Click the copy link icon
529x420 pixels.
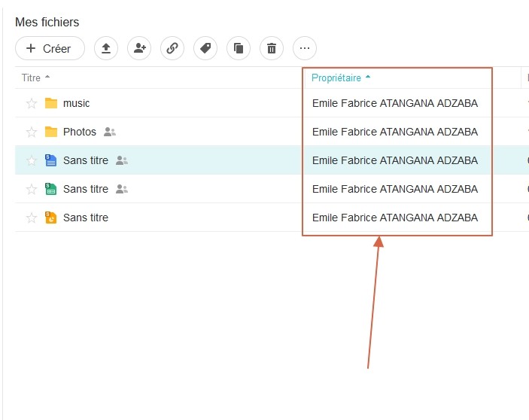172,48
